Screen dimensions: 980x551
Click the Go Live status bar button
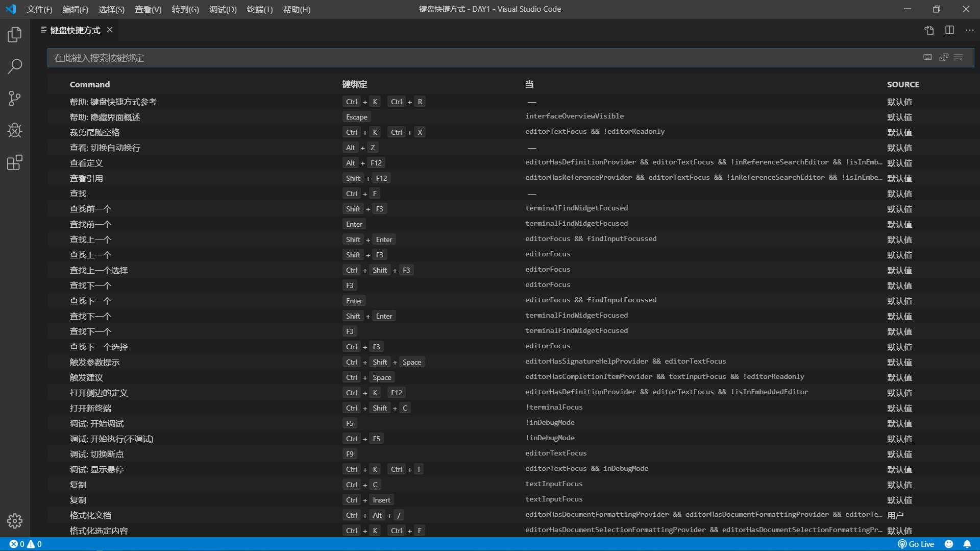pos(916,544)
